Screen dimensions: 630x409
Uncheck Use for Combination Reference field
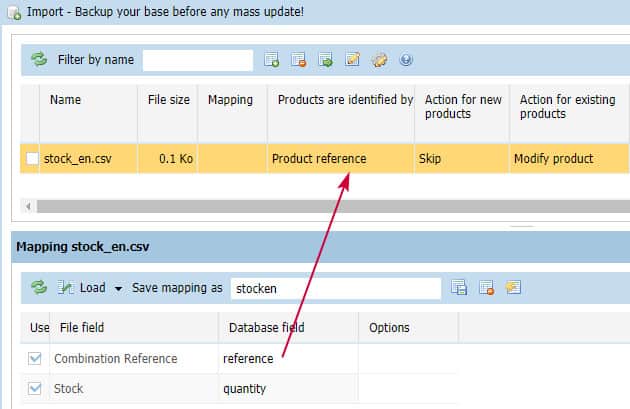[35, 358]
